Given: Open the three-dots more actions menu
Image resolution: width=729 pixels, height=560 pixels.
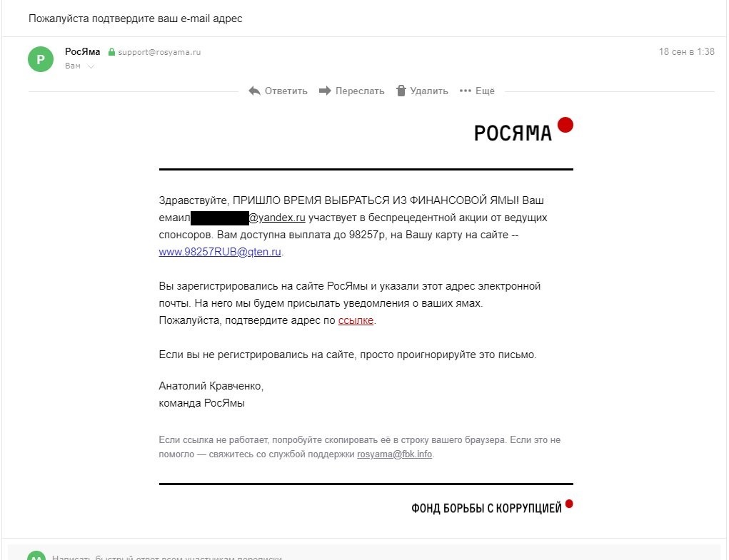Looking at the screenshot, I should [466, 91].
